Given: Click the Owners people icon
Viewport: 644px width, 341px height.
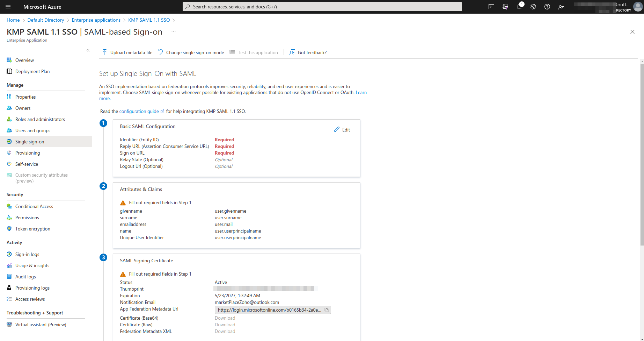Looking at the screenshot, I should 9,108.
